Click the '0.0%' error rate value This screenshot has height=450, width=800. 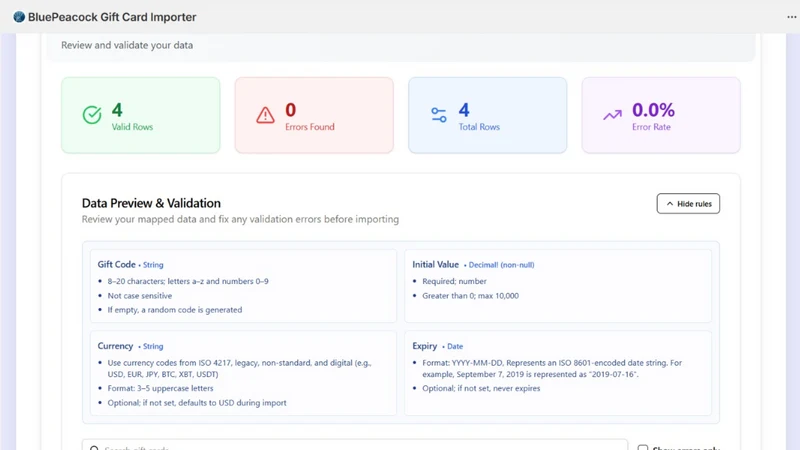[653, 110]
